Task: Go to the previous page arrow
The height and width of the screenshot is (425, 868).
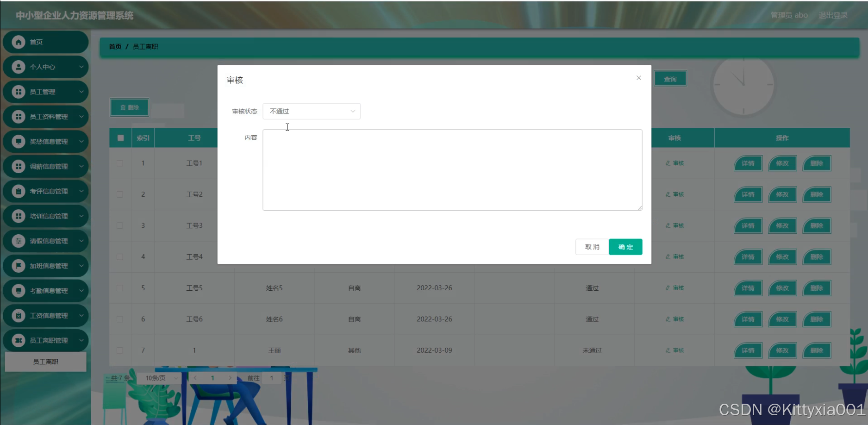Action: [x=195, y=378]
